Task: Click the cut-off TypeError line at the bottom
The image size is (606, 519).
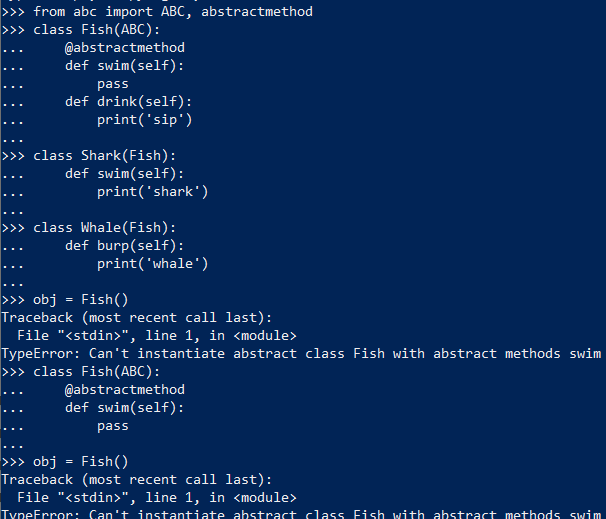Action: [x=300, y=514]
